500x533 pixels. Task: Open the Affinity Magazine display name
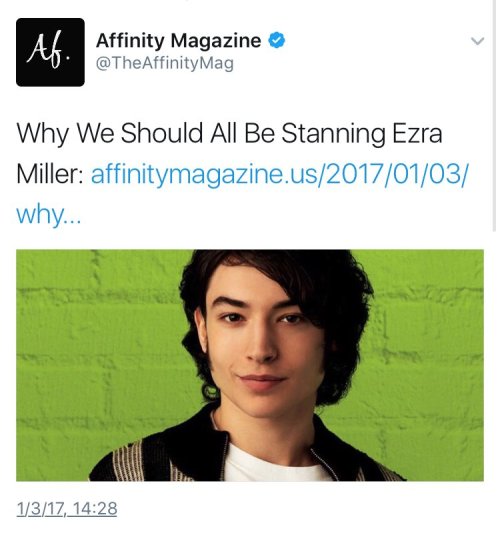tap(178, 41)
